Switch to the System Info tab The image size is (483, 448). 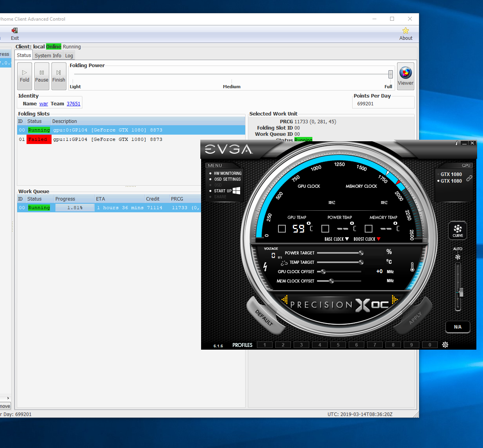tap(48, 56)
